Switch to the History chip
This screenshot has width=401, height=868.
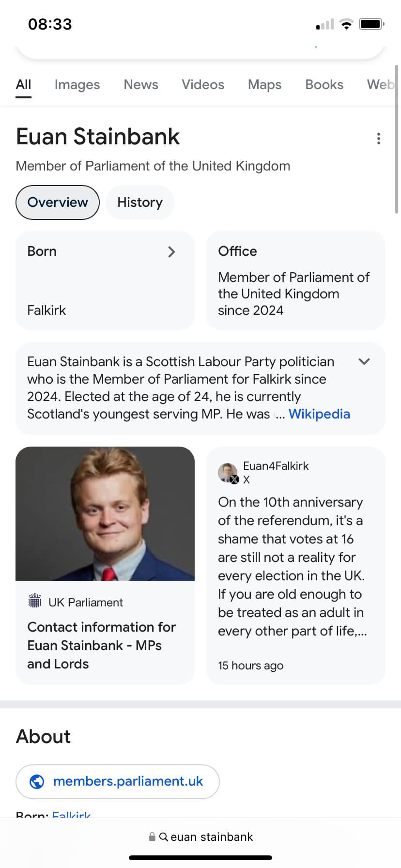[140, 202]
